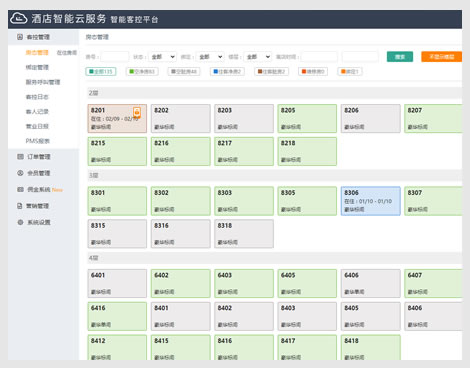Click the orange button beside the search button
Image resolution: width=470 pixels, height=368 pixels.
(441, 57)
